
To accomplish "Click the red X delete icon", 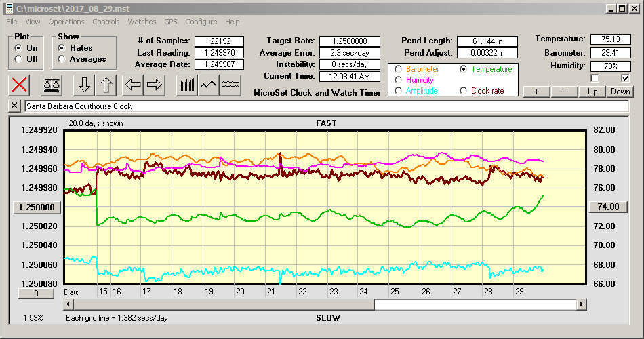I will point(20,85).
